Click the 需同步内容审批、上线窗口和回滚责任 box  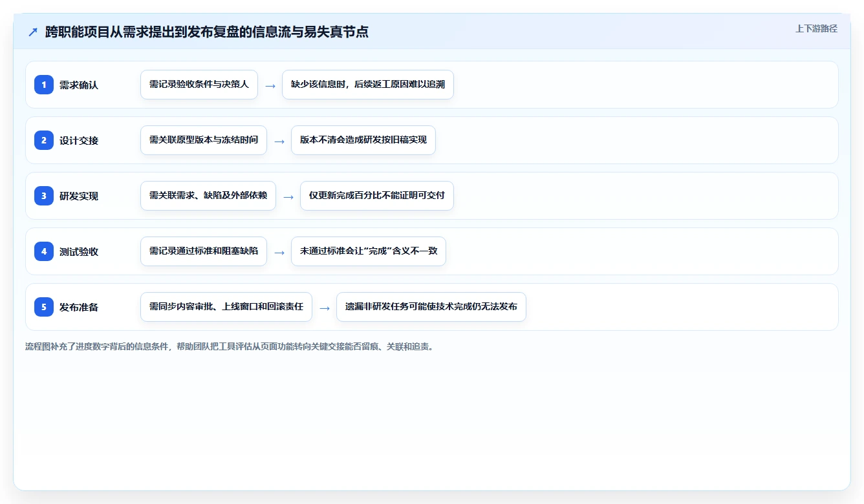226,307
